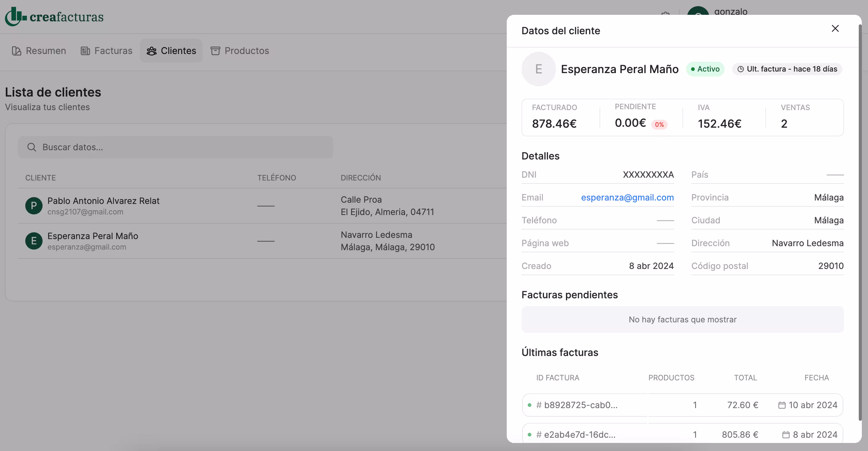The image size is (868, 451).
Task: Click the clock icon in Ult. factura badge
Action: click(x=740, y=69)
